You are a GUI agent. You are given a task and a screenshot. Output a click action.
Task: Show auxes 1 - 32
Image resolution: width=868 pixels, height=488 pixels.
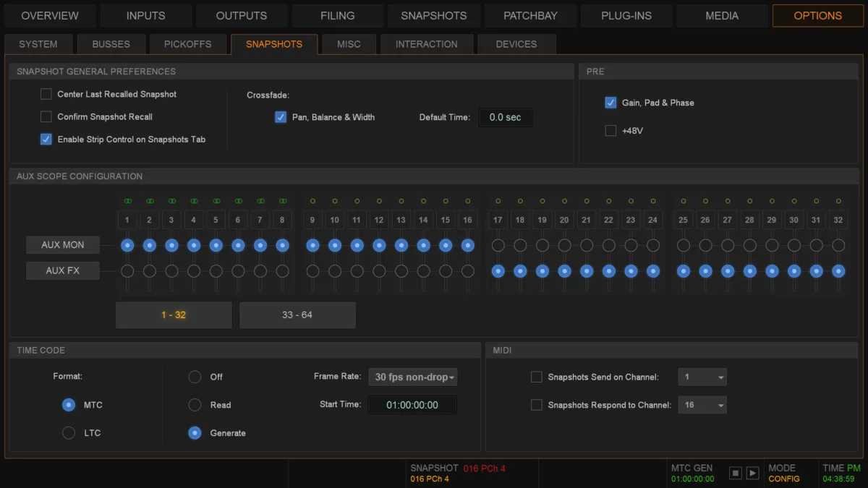pos(174,315)
